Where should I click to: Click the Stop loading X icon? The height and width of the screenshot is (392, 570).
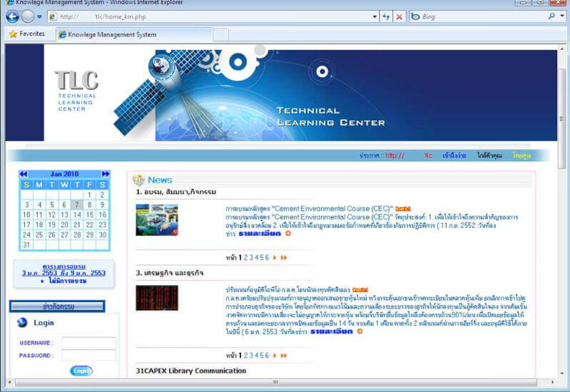point(399,16)
